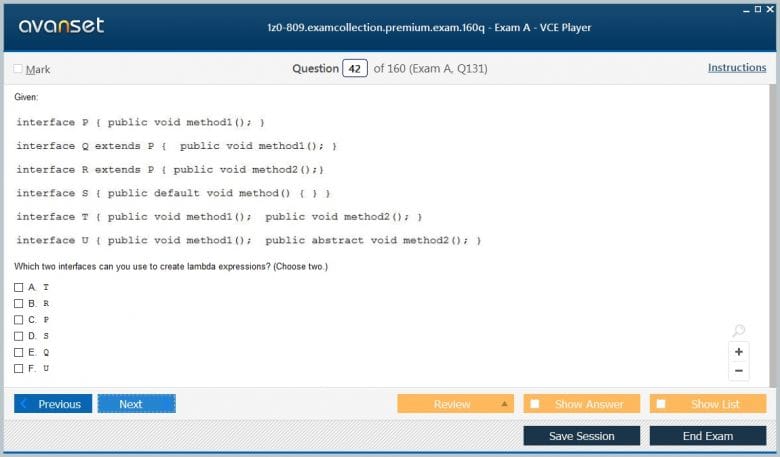Toggle the Show Answer checkbox

[535, 404]
